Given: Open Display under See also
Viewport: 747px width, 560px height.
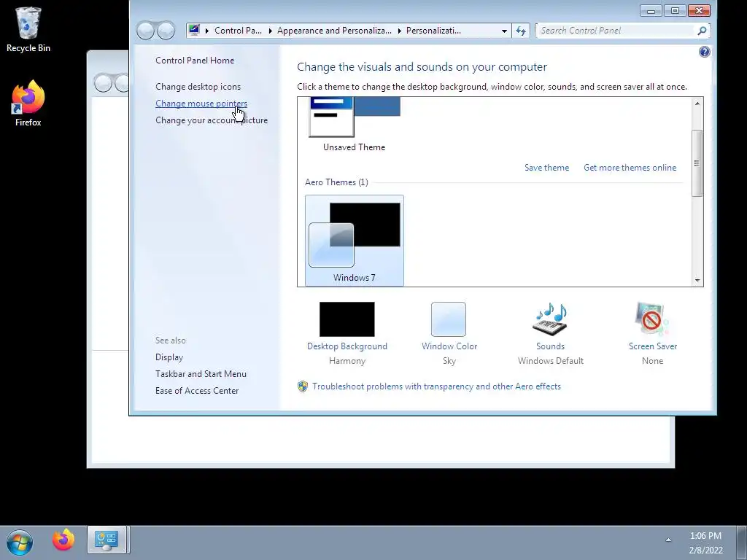Looking at the screenshot, I should tap(169, 357).
